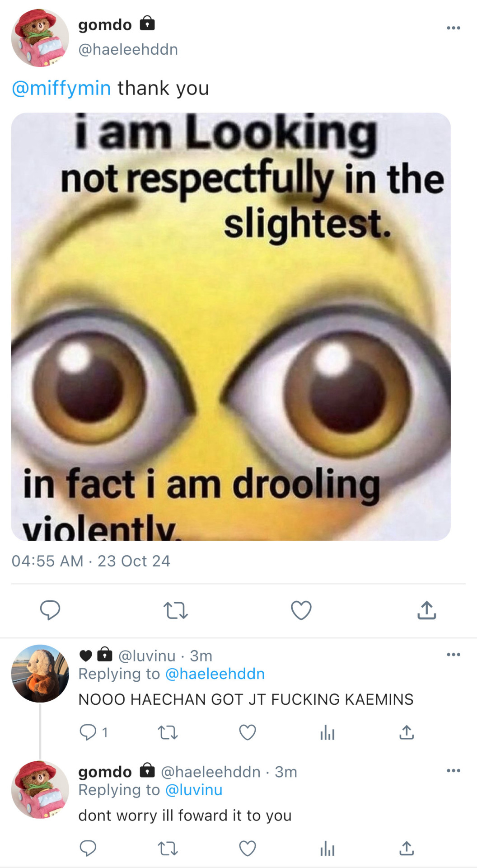Share @luvinu's reply
The width and height of the screenshot is (477, 868).
click(x=407, y=732)
